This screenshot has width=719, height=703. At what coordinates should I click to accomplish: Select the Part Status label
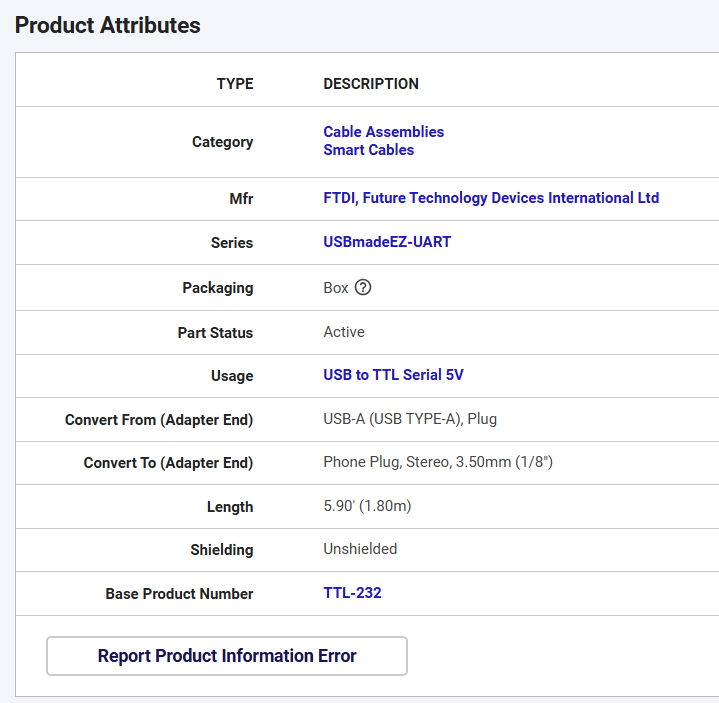point(215,332)
